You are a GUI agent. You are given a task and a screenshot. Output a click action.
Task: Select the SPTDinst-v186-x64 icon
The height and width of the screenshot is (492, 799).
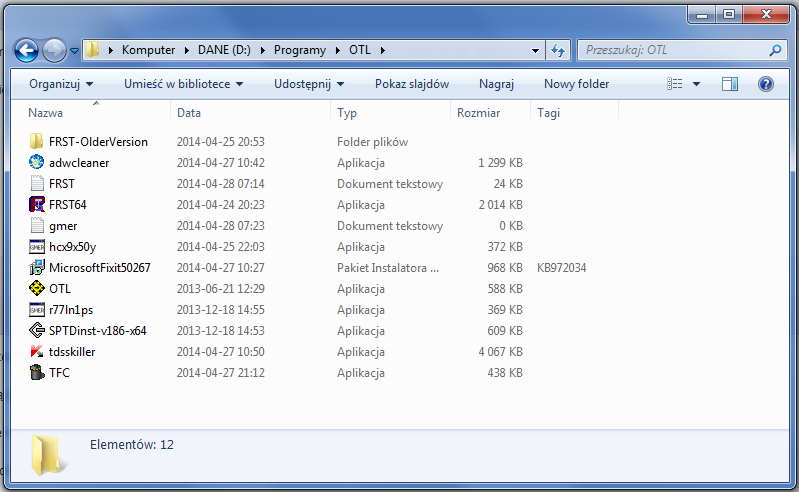point(37,331)
